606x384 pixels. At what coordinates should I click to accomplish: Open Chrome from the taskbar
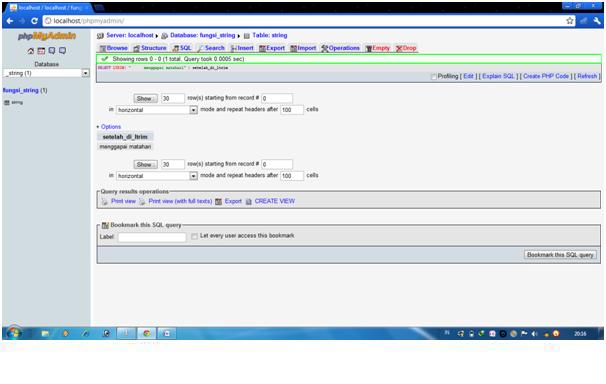point(147,333)
